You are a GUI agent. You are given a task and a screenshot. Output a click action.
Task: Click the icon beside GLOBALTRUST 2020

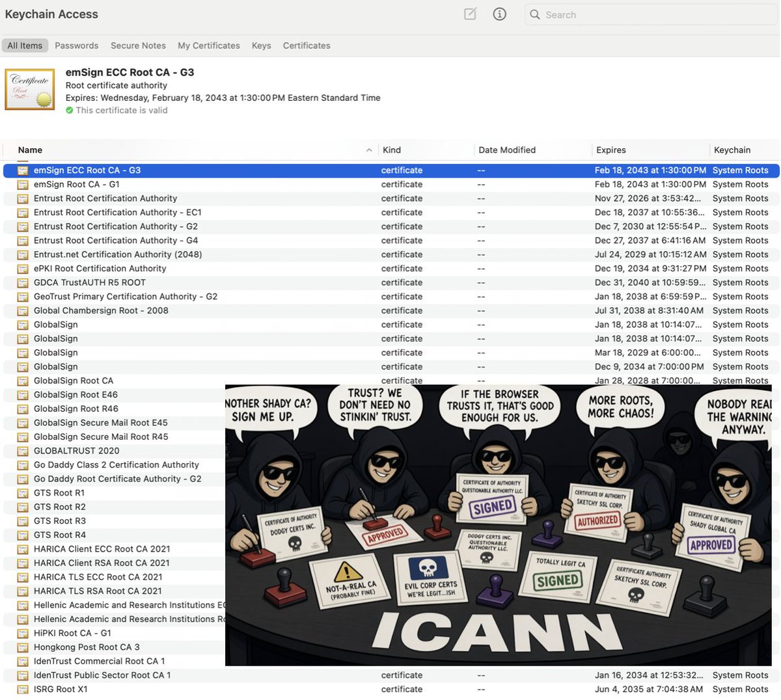point(23,451)
